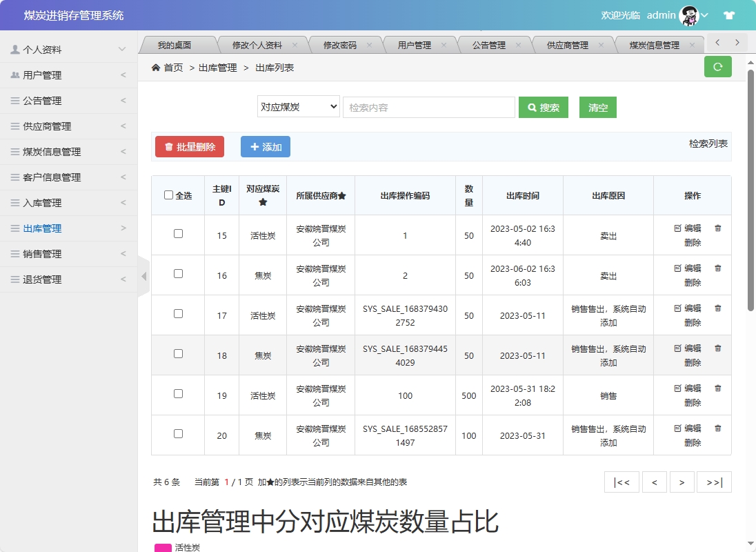Click inside the 检索内容 search input

(428, 107)
